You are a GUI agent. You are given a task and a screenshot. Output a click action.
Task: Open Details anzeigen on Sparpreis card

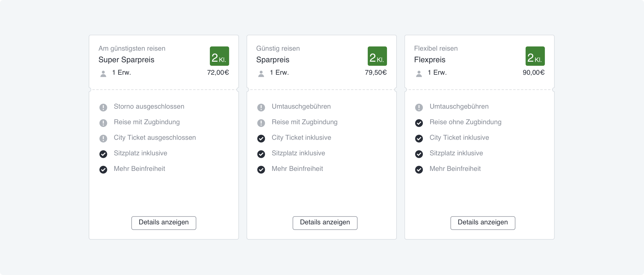325,223
